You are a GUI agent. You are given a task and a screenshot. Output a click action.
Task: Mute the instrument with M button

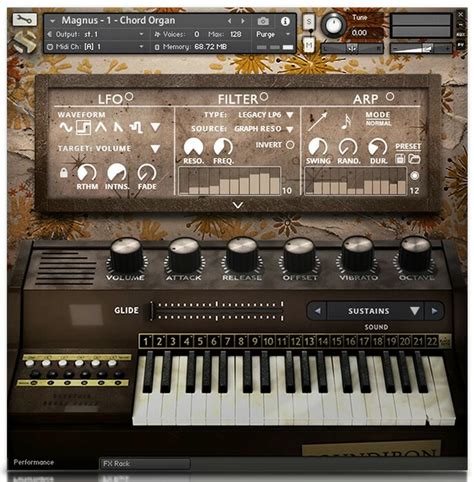coord(309,45)
